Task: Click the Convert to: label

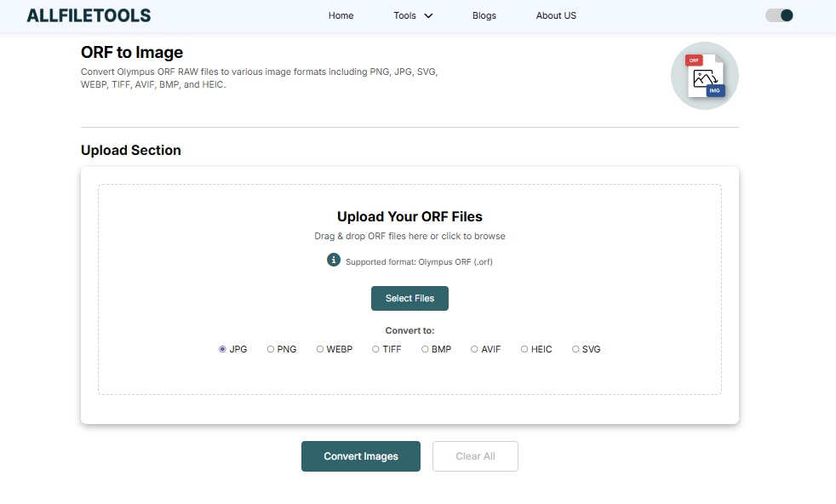Action: (409, 330)
